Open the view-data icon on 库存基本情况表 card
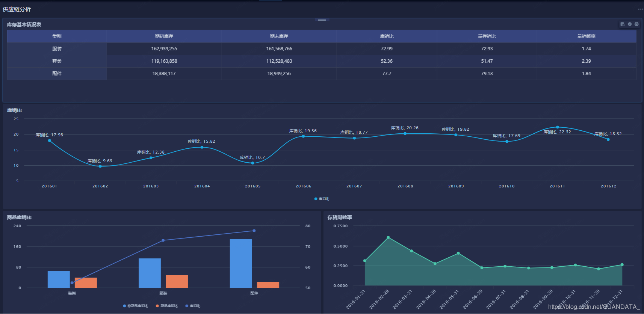 (623, 24)
